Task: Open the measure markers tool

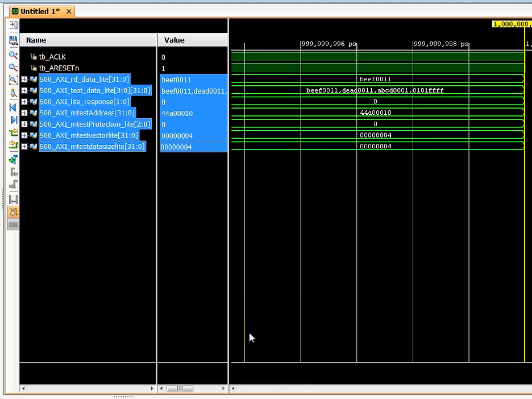Action: (x=13, y=199)
